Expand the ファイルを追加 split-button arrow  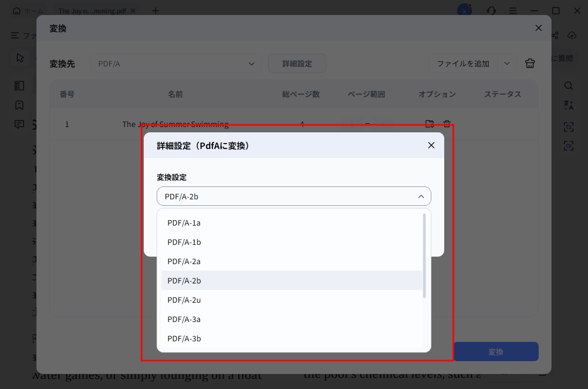tap(506, 63)
